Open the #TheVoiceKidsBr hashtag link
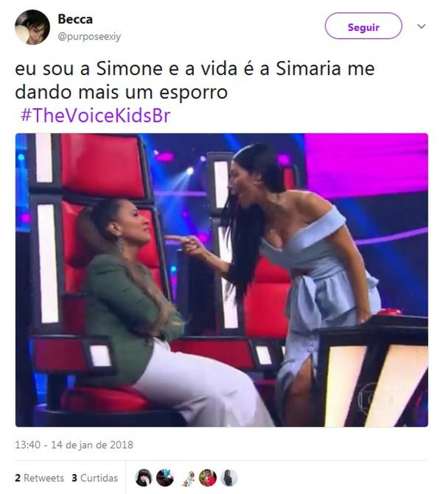The image size is (448, 494). 95,115
